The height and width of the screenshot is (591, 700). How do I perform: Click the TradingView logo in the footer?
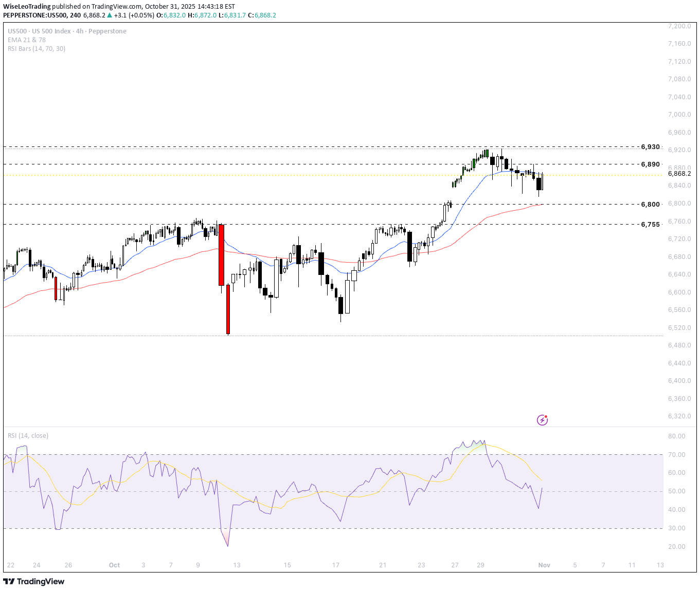coord(34,581)
